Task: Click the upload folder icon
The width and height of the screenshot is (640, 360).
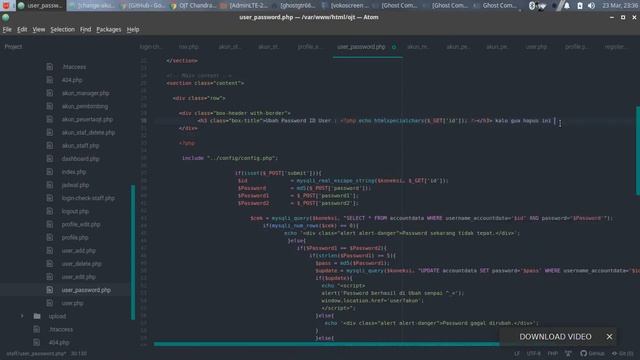Action: click(x=37, y=316)
